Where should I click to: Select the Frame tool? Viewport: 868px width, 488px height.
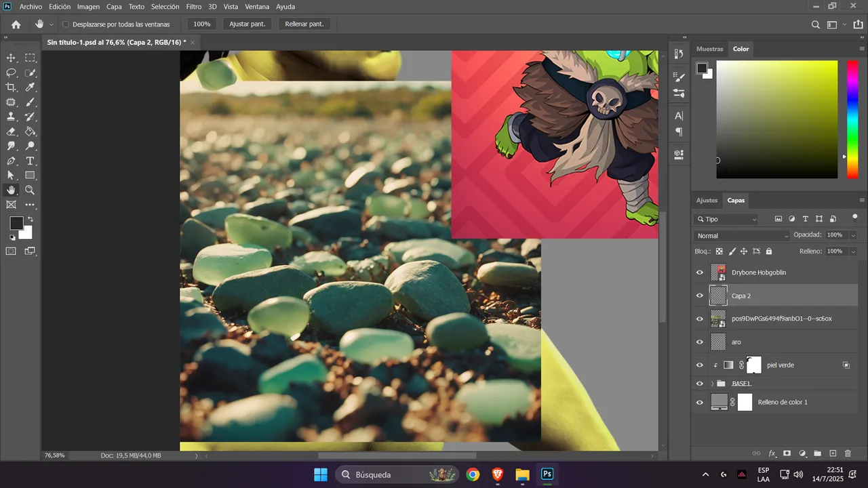pos(11,205)
